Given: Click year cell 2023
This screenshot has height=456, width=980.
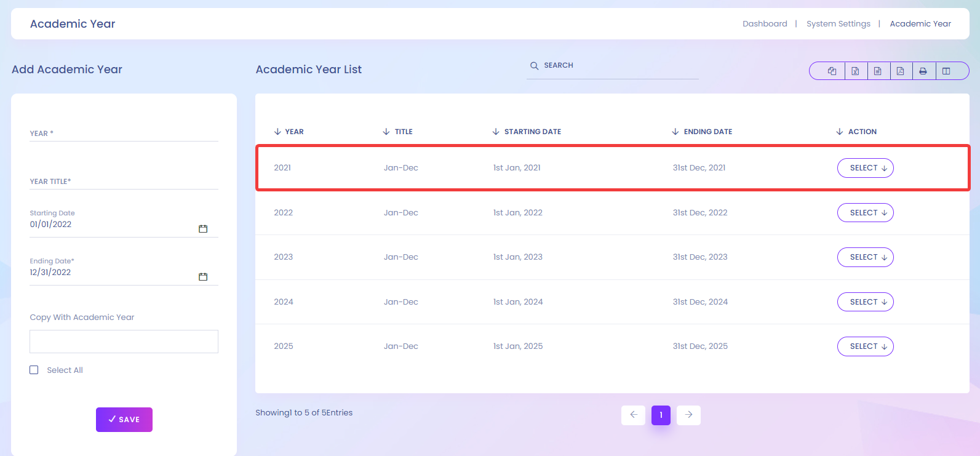Looking at the screenshot, I should click(284, 257).
